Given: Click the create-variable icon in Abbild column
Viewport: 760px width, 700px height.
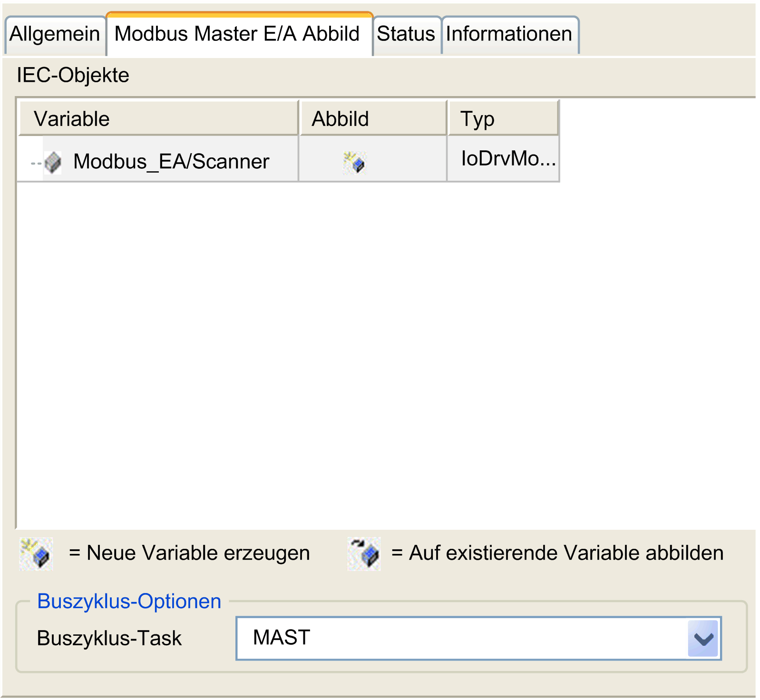Looking at the screenshot, I should 354,163.
